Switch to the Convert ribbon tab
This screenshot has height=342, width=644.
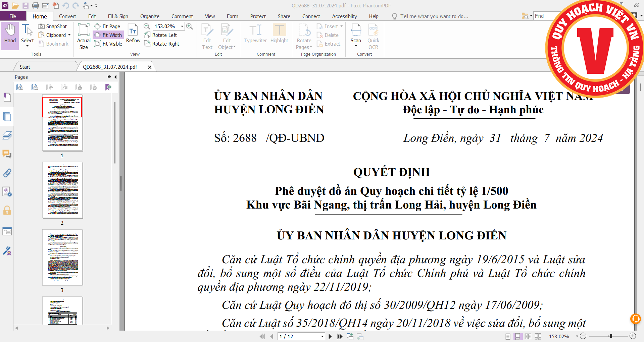[67, 16]
